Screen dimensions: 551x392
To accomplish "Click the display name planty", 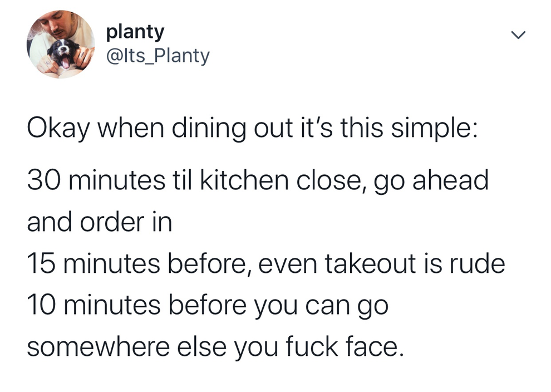I will (x=135, y=31).
